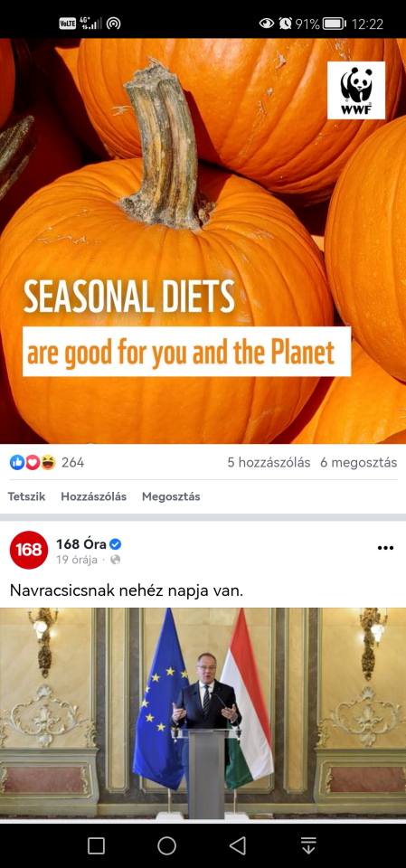Open the Seasonal Diets pumpkin image
The width and height of the screenshot is (406, 868).
(203, 241)
